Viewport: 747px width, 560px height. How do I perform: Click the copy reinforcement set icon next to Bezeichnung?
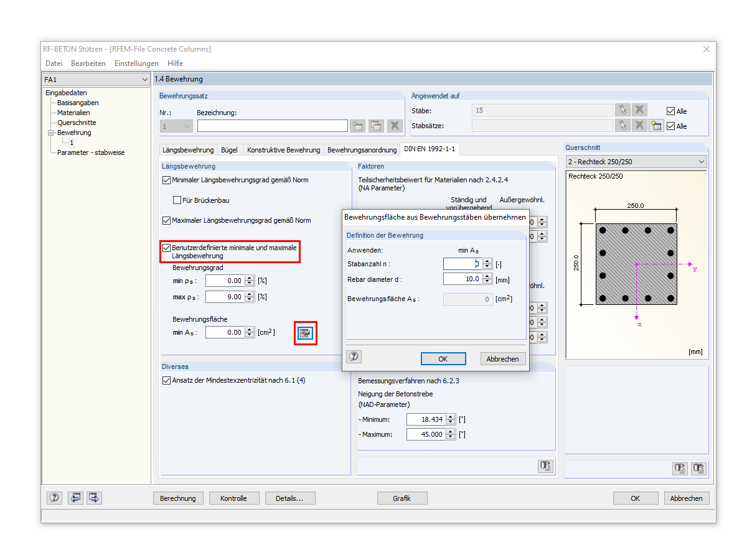[376, 126]
